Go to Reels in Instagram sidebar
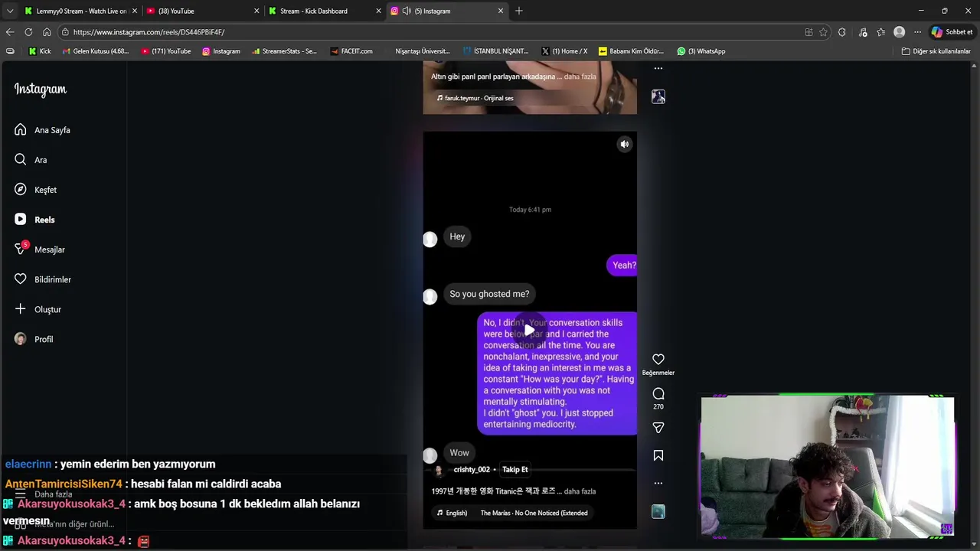 pos(34,220)
